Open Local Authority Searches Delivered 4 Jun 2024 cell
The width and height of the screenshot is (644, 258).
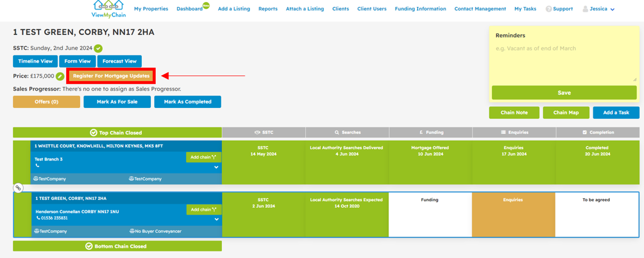point(348,162)
